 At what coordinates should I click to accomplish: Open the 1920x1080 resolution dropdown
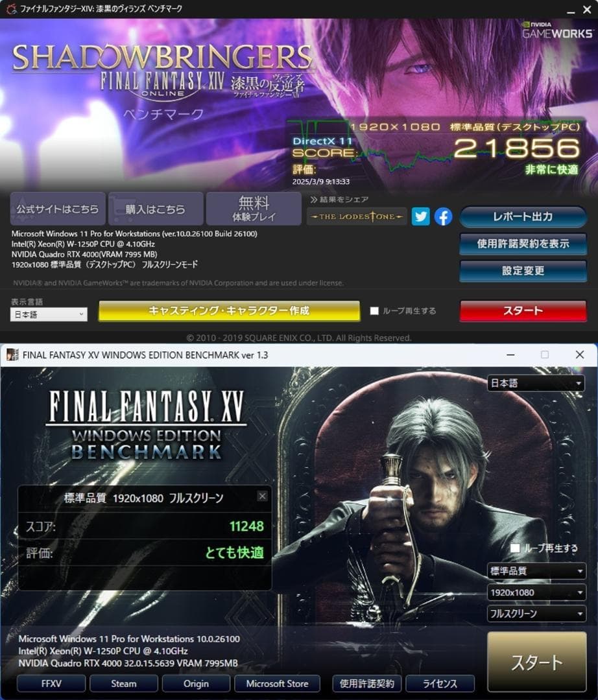536,592
